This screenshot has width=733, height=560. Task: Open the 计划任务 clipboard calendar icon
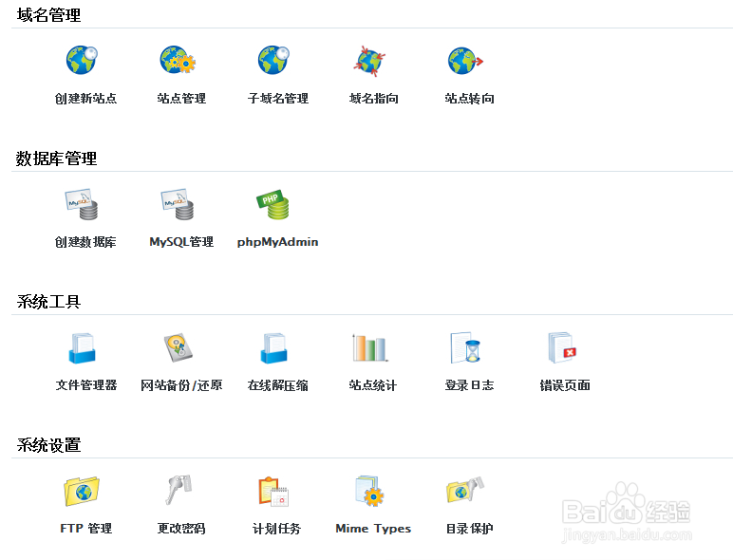[274, 492]
